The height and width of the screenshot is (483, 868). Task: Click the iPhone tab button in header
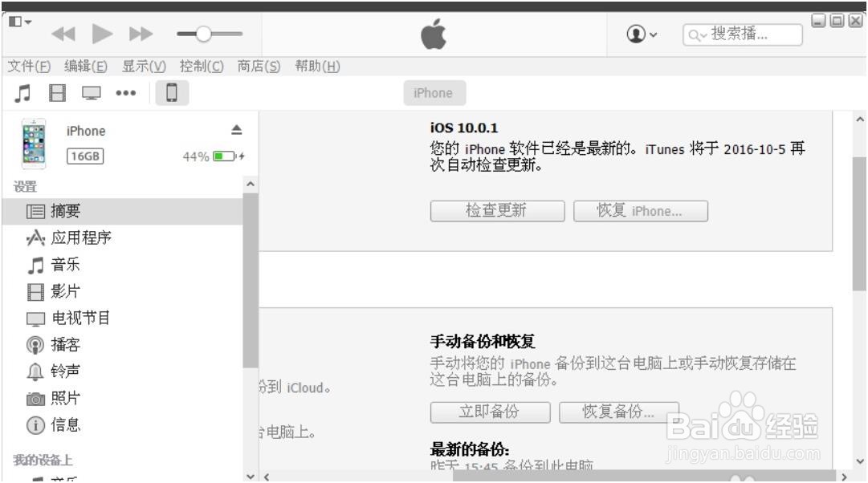click(434, 93)
